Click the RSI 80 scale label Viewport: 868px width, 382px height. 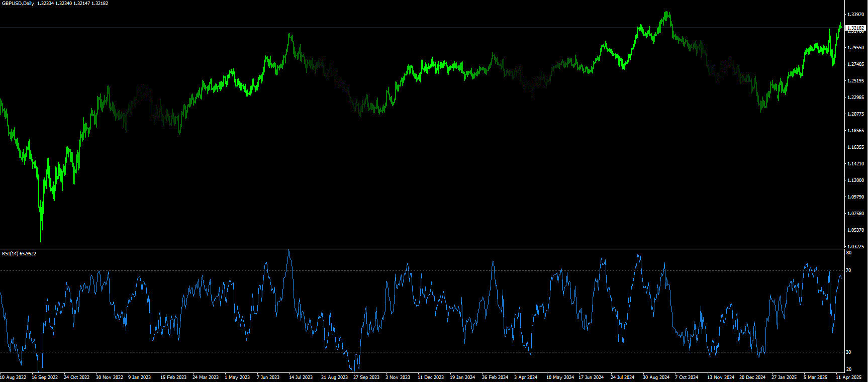[848, 253]
